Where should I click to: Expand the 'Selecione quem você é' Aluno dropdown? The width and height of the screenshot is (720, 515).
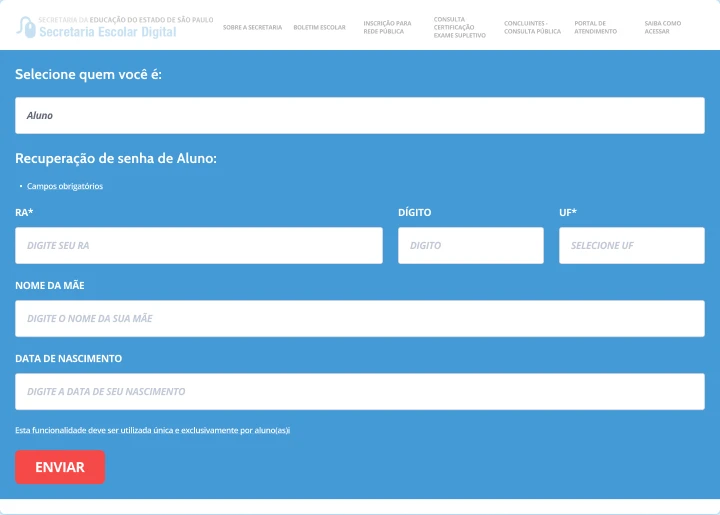click(360, 116)
